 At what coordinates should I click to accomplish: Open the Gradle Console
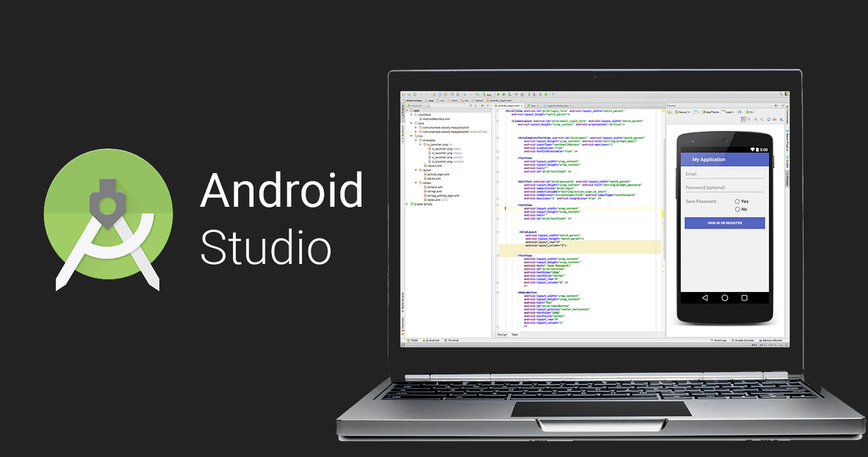(x=743, y=341)
